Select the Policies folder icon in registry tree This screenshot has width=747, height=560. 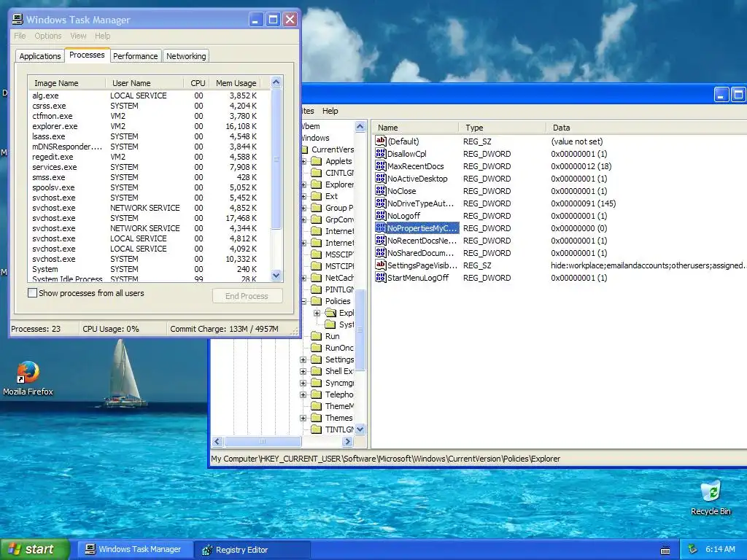click(x=317, y=301)
